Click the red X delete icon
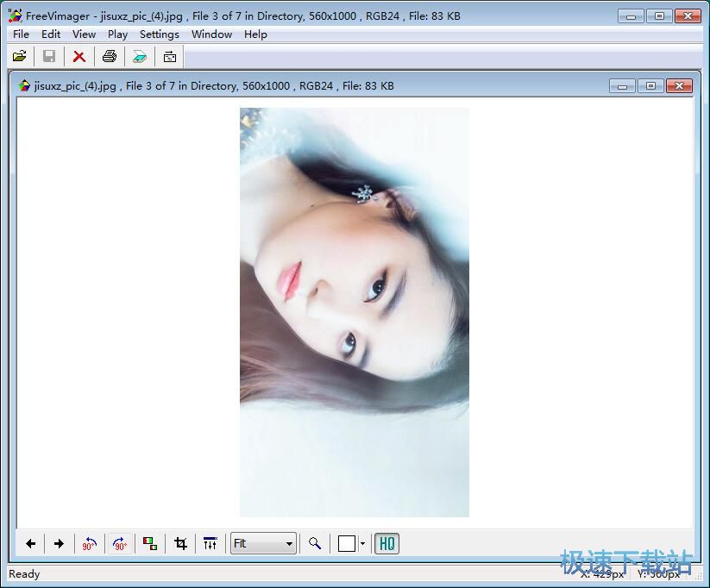 pos(79,57)
